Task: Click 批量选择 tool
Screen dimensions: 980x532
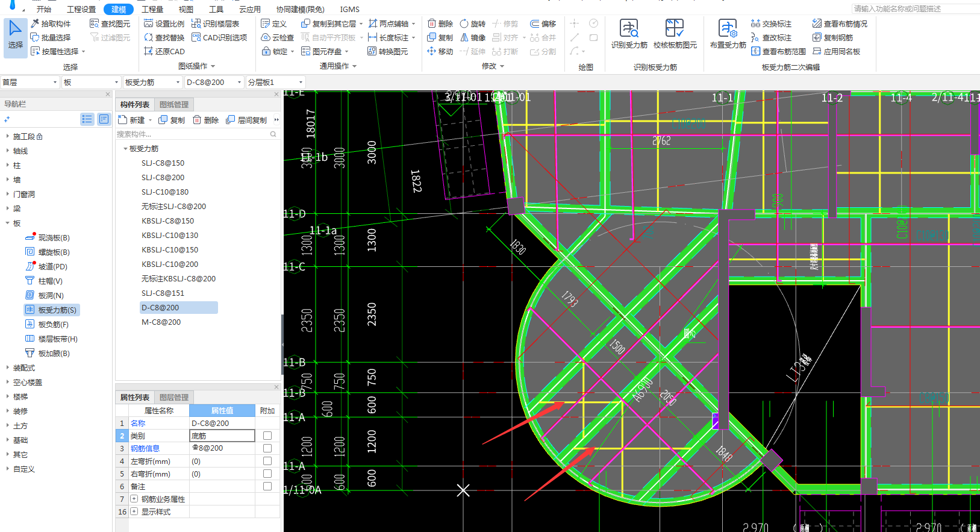Action: coord(51,37)
